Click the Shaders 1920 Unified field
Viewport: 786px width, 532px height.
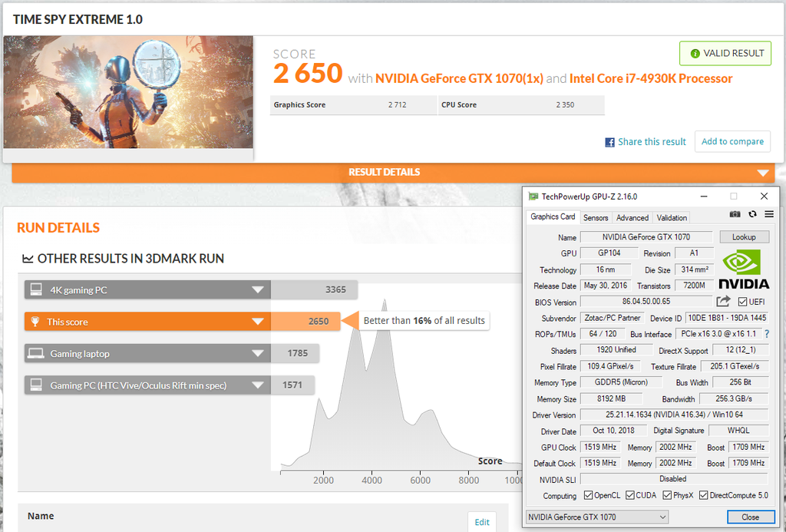pos(616,349)
